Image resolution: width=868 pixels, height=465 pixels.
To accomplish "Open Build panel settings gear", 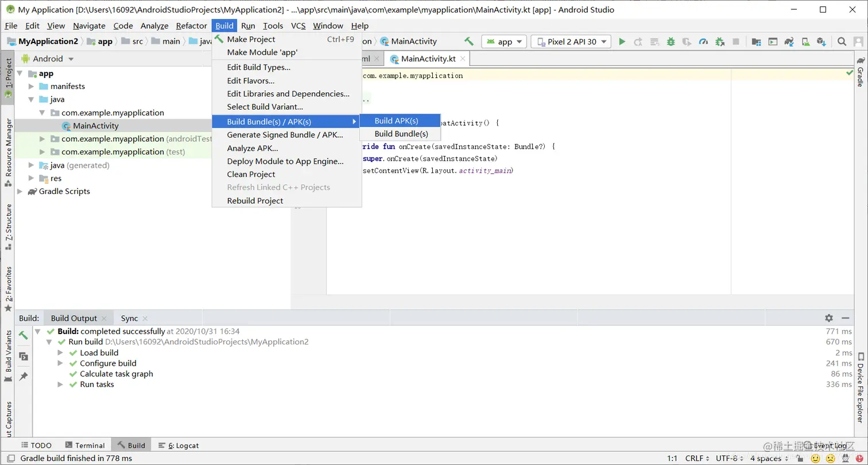I will 829,318.
